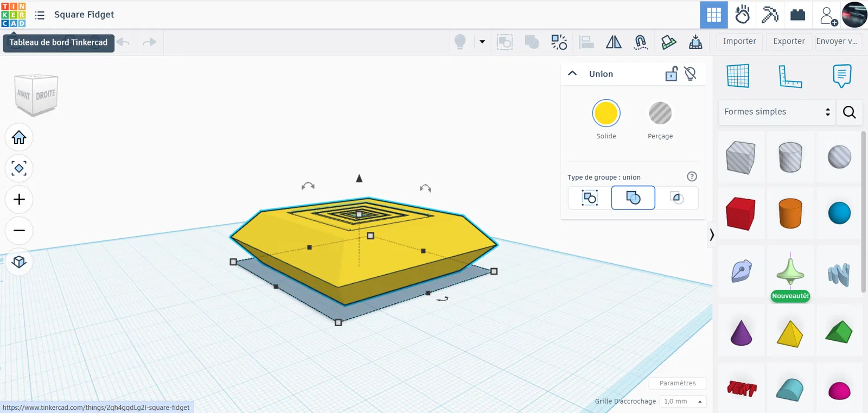Open the user profile avatar
868x413 pixels.
tap(854, 15)
